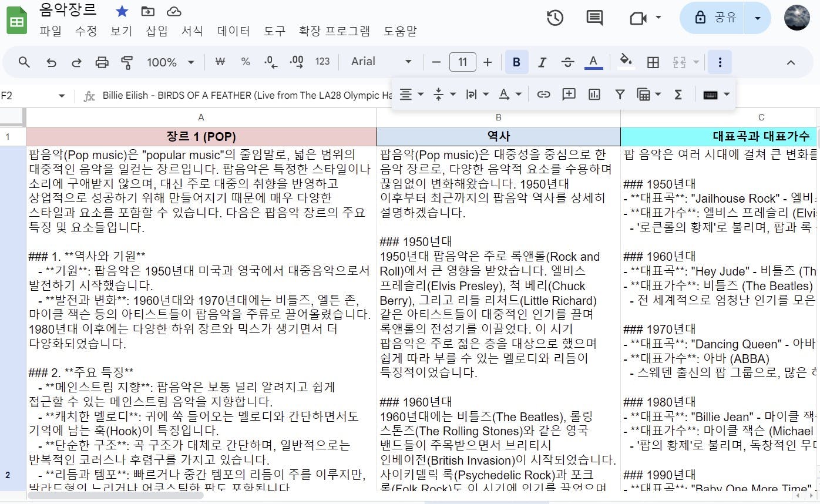Format as currency with ₩ button
The width and height of the screenshot is (820, 504).
tap(221, 62)
